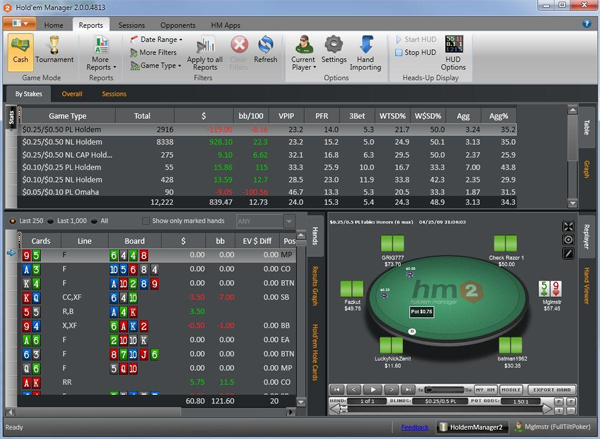Refresh the report data
600x439 pixels.
click(266, 49)
